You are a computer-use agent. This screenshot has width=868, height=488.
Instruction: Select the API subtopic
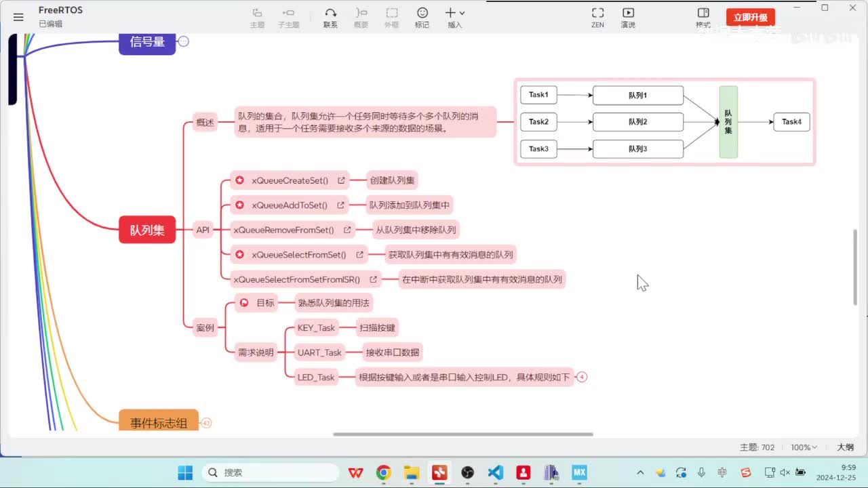pyautogui.click(x=203, y=230)
